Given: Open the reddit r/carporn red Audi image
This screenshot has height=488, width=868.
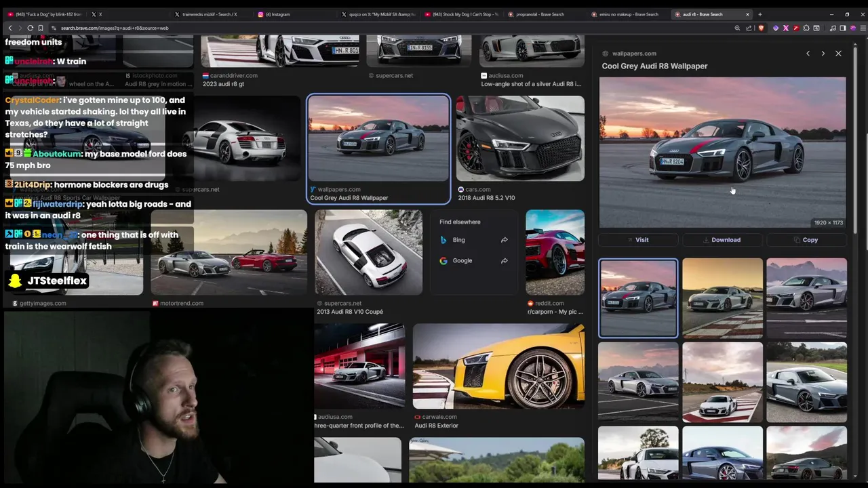Looking at the screenshot, I should (555, 252).
